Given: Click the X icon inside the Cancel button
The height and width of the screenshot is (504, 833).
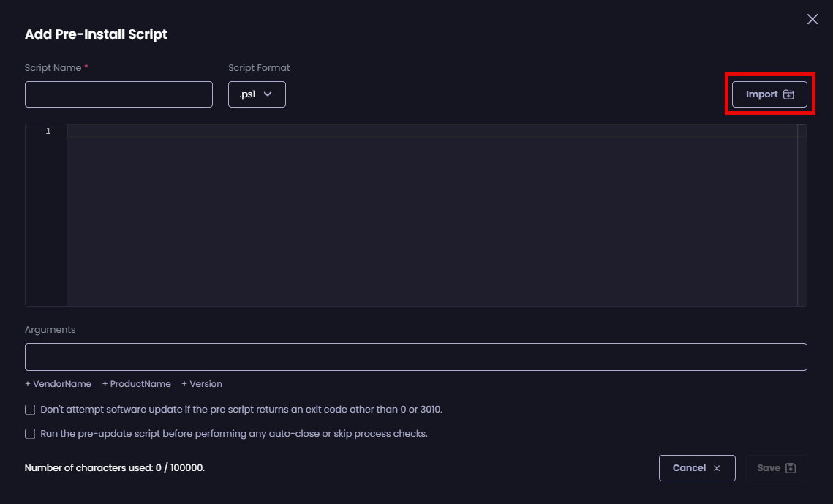Looking at the screenshot, I should tap(716, 468).
